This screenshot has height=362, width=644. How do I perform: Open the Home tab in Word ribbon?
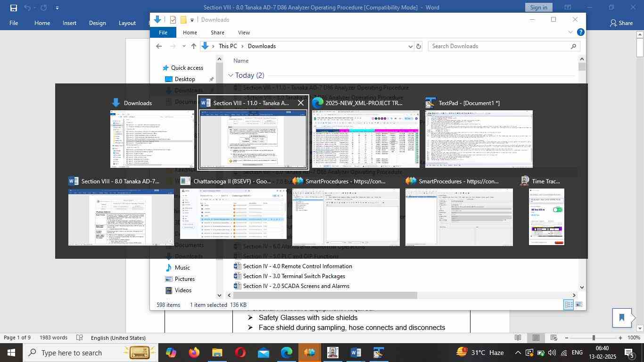click(x=42, y=23)
